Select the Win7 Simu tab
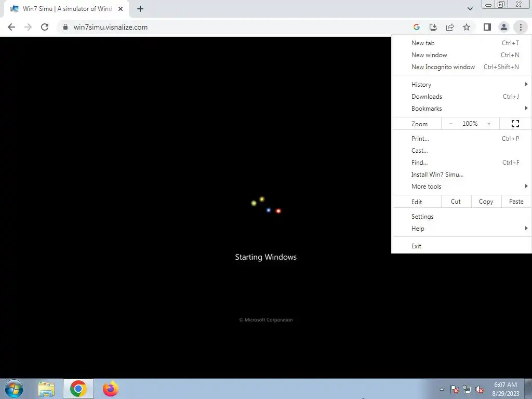Viewport: 532px width, 399px height. (66, 9)
